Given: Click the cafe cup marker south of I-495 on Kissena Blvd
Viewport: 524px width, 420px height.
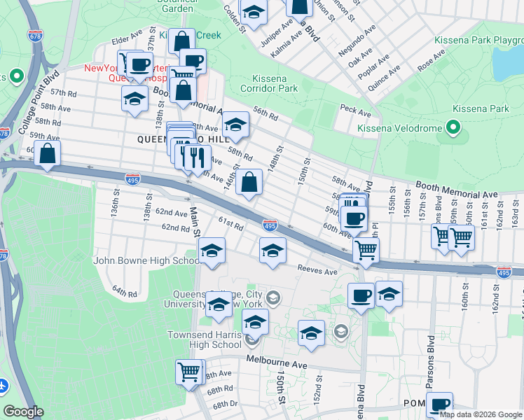Looking at the screenshot, I should 361,297.
